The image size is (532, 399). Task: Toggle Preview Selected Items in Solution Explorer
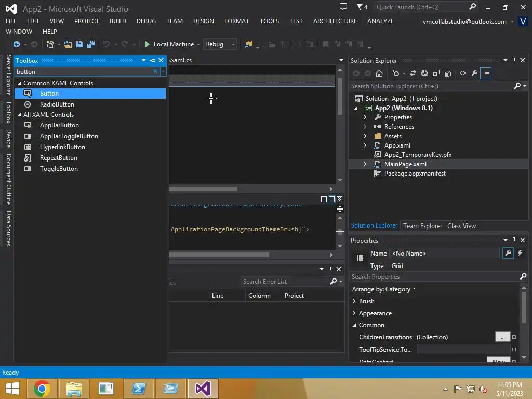(x=486, y=73)
